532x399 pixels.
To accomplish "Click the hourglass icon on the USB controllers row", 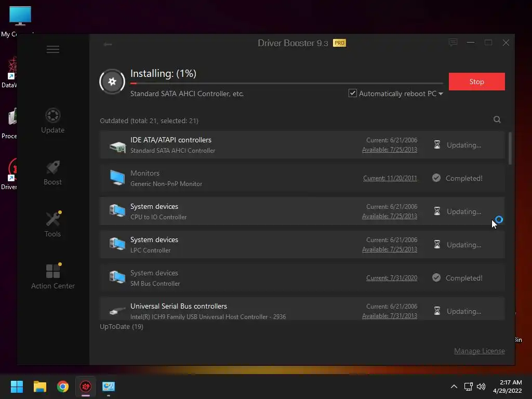I will click(x=437, y=311).
